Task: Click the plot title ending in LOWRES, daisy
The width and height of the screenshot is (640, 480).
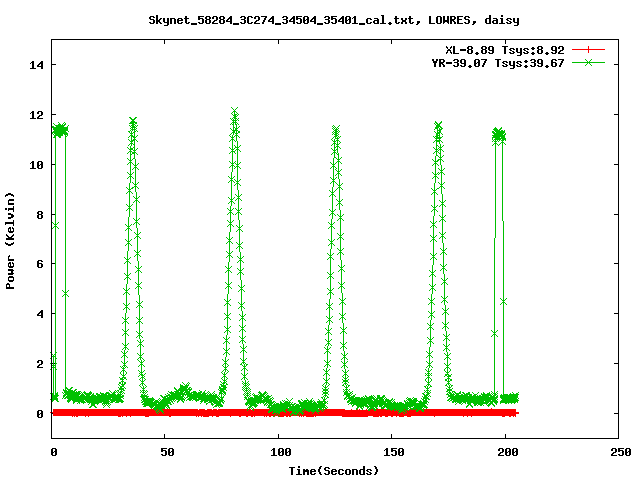Action: pyautogui.click(x=333, y=19)
